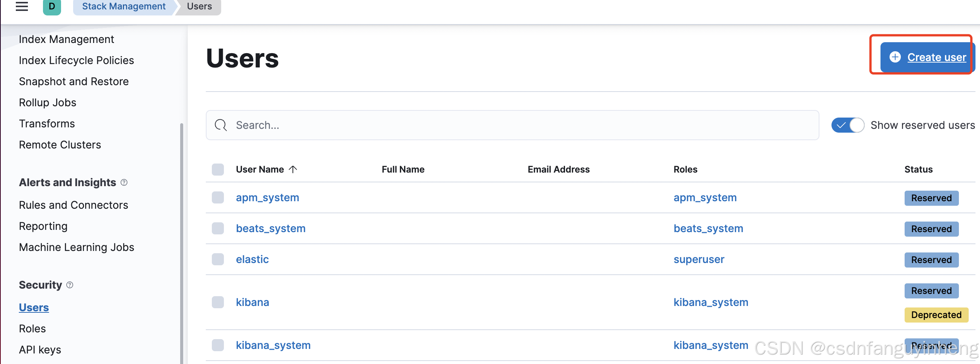
Task: Open Rules and Connectors
Action: point(73,205)
